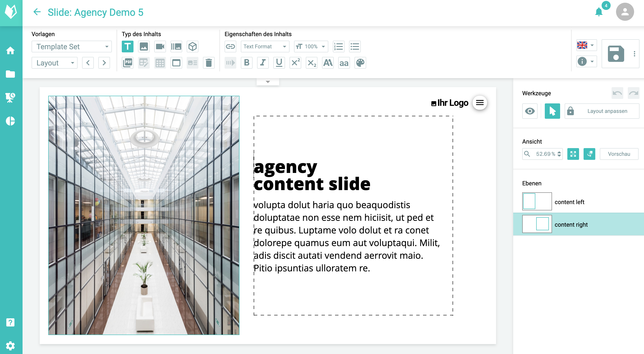This screenshot has width=644, height=354.
Task: Click the rotate device view icon
Action: tap(589, 154)
